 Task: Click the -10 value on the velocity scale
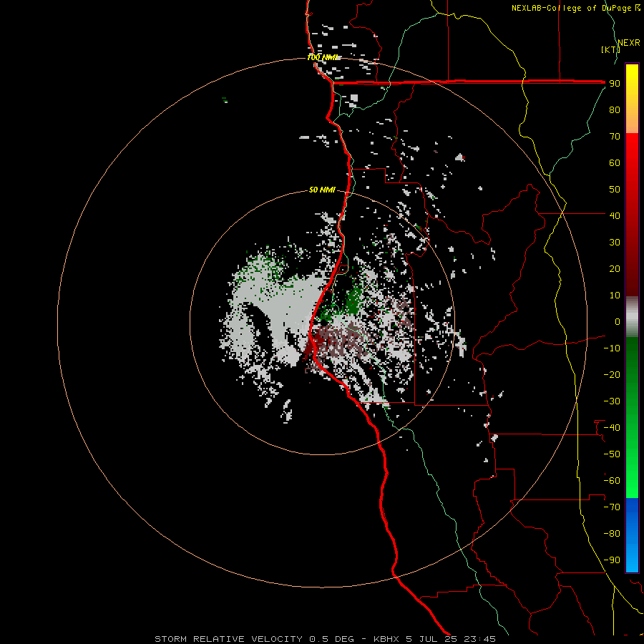coord(612,348)
